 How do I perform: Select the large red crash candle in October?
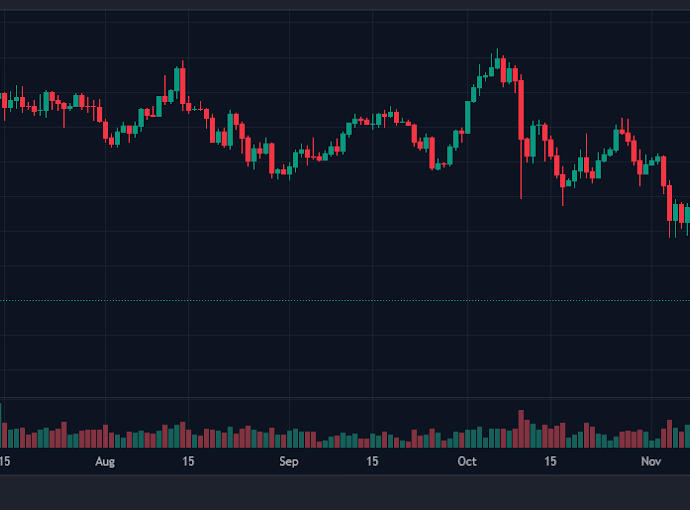pyautogui.click(x=521, y=108)
